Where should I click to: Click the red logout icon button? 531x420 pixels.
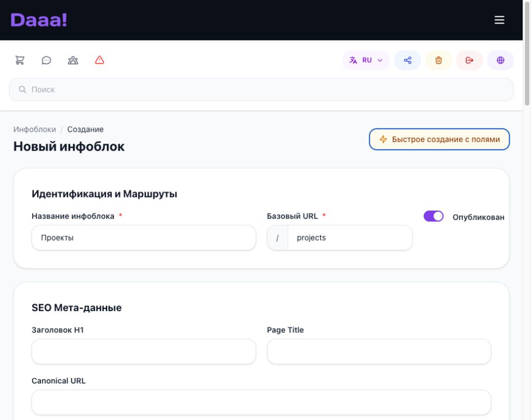(x=469, y=60)
